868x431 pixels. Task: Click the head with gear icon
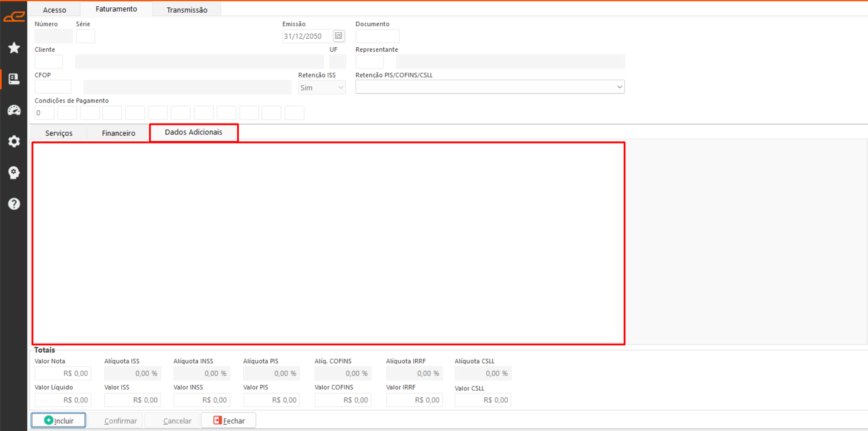point(14,173)
